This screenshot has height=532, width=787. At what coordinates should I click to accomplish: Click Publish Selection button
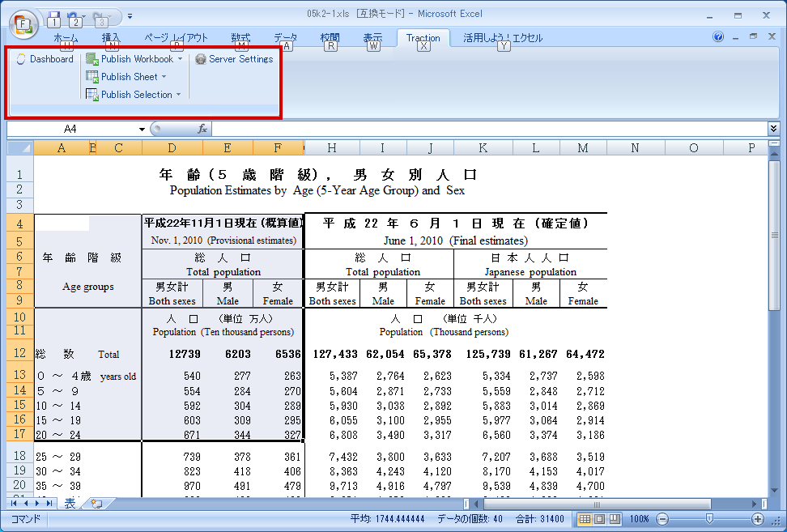pos(129,95)
